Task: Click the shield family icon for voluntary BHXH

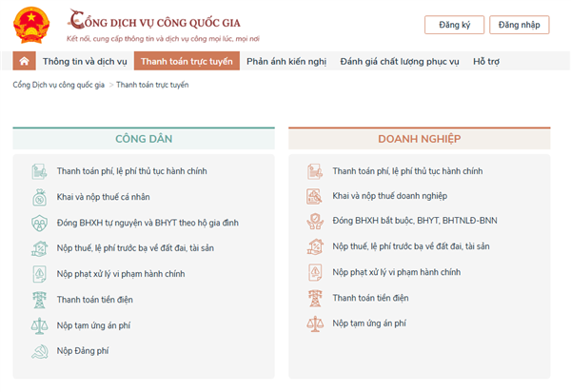Action: 39,223
